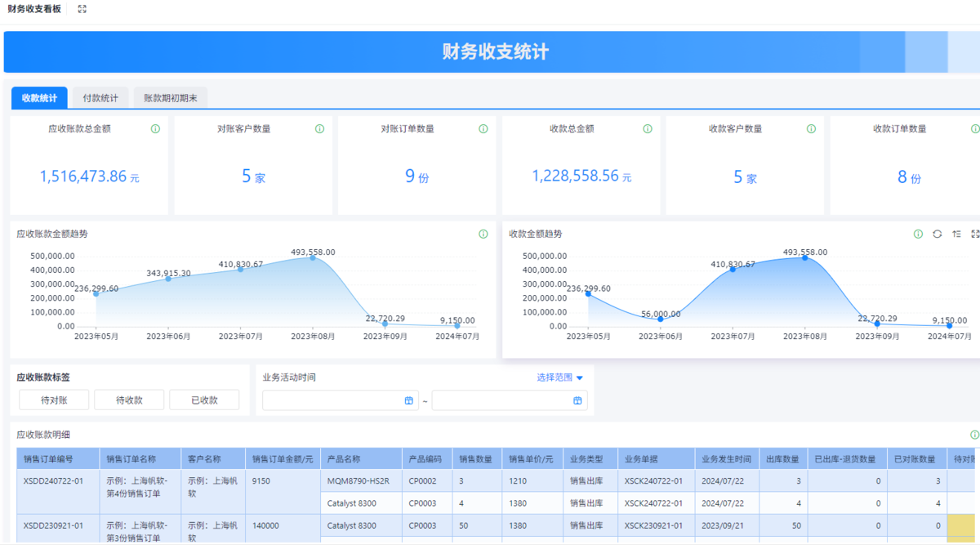The image size is (980, 545).
Task: Click info icon on 应收账款金额趋势 chart
Action: (483, 235)
